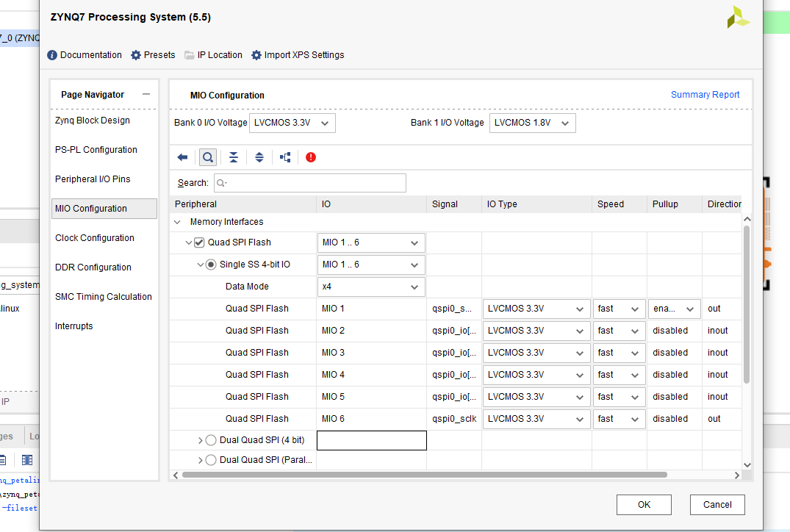The image size is (790, 532).
Task: Click the vertical scrollbar thumb in table
Action: (747, 305)
